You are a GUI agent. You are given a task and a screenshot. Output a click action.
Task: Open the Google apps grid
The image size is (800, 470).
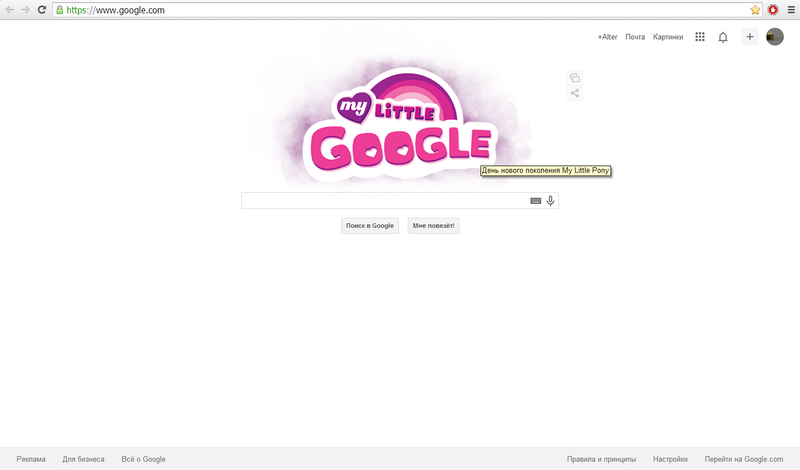(x=700, y=37)
